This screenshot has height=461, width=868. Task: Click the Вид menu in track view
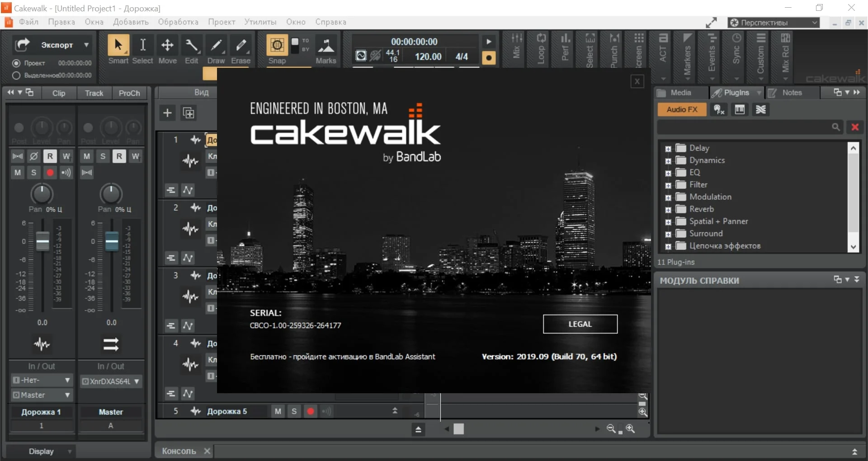(x=202, y=92)
